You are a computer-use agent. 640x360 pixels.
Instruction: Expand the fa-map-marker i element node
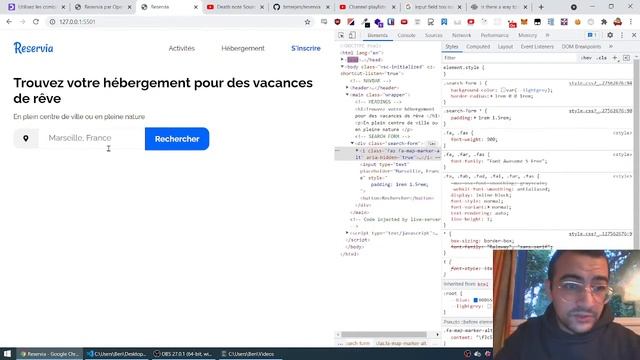(357, 151)
